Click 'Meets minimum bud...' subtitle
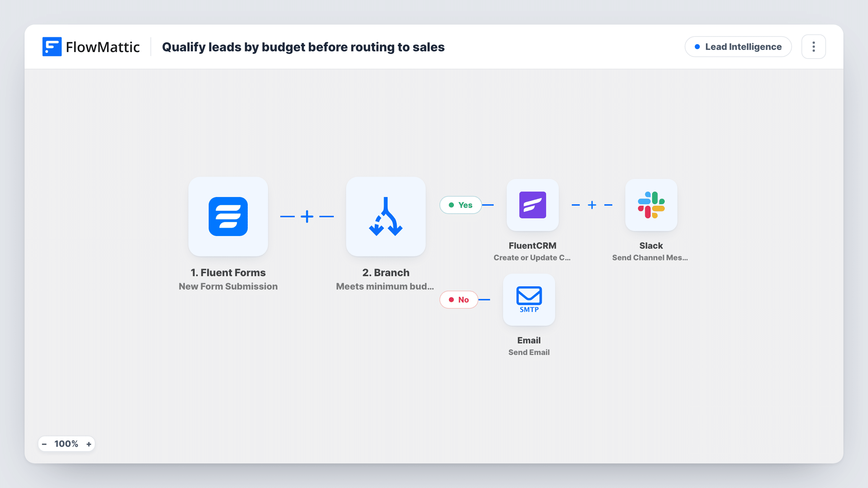 pos(385,286)
